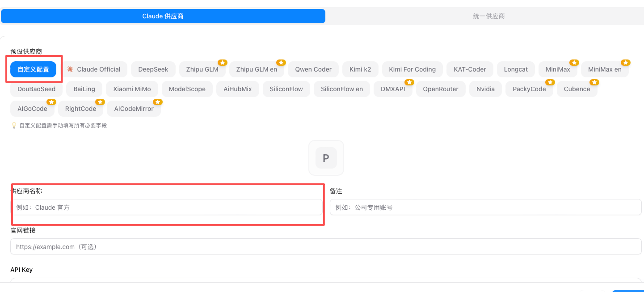Select the MiniMax en preset
The image size is (644, 292).
tap(605, 69)
